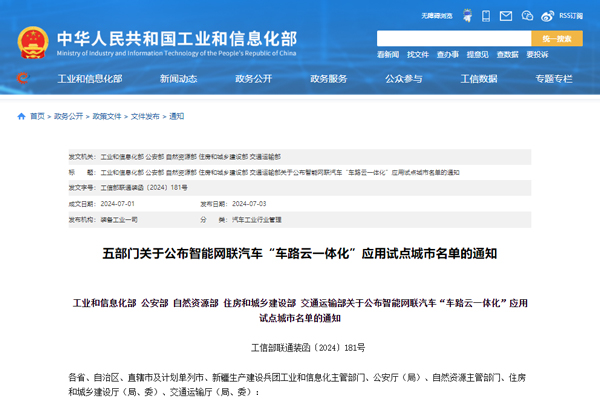
Task: Click the RSS订阅 link
Action: (570, 16)
